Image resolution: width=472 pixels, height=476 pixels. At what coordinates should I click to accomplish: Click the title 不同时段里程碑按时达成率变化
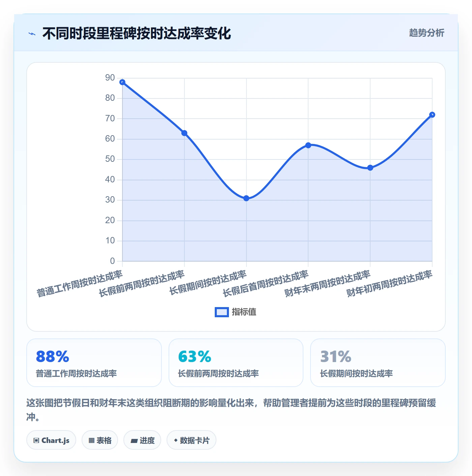pos(137,33)
